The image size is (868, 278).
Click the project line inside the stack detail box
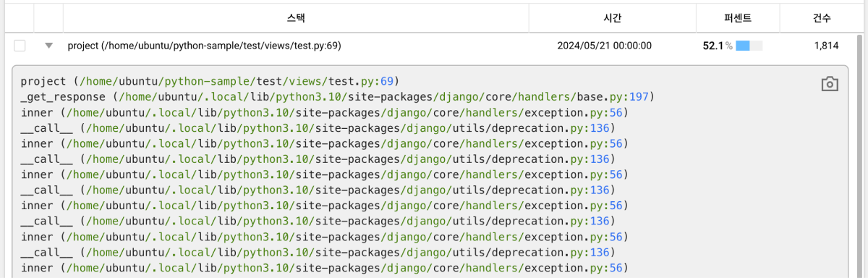210,80
